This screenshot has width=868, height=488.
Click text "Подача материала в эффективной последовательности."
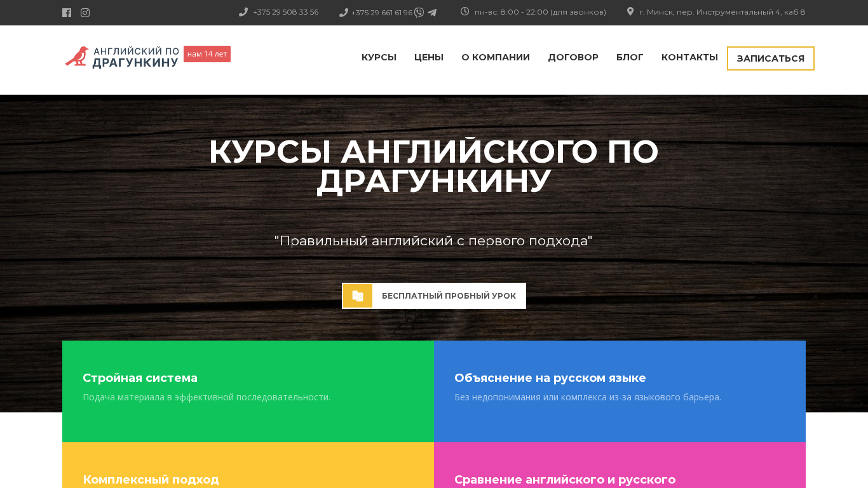point(207,397)
